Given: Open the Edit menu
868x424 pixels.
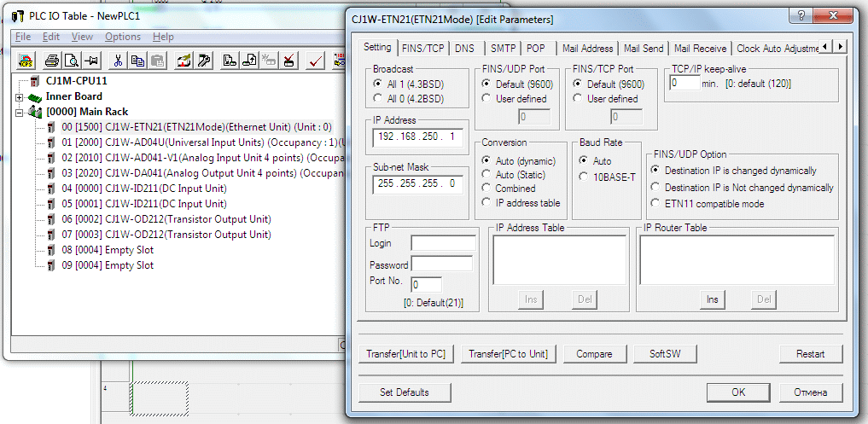Looking at the screenshot, I should pyautogui.click(x=51, y=37).
